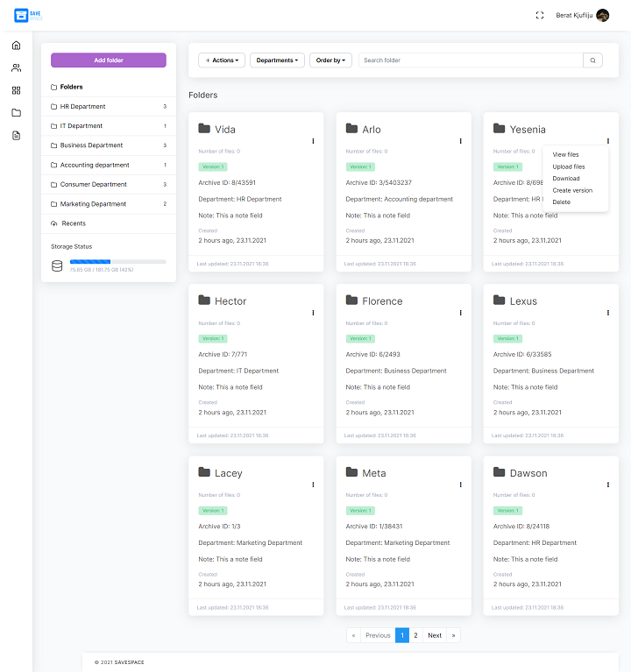This screenshot has width=631, height=672.
Task: Open the kebab menu on Hector card
Action: point(313,313)
